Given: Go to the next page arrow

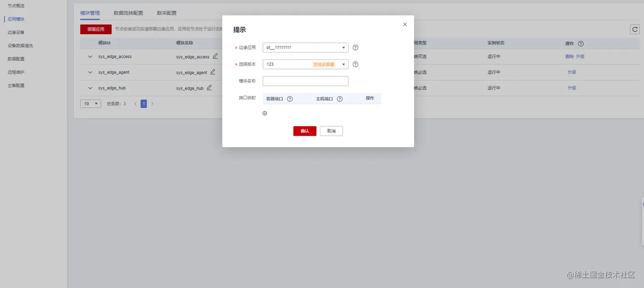Looking at the screenshot, I should point(152,104).
